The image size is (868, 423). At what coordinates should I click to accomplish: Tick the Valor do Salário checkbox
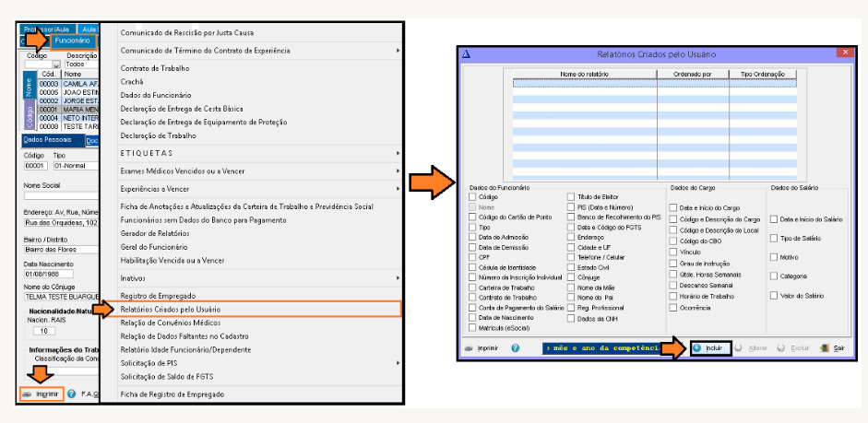[774, 296]
